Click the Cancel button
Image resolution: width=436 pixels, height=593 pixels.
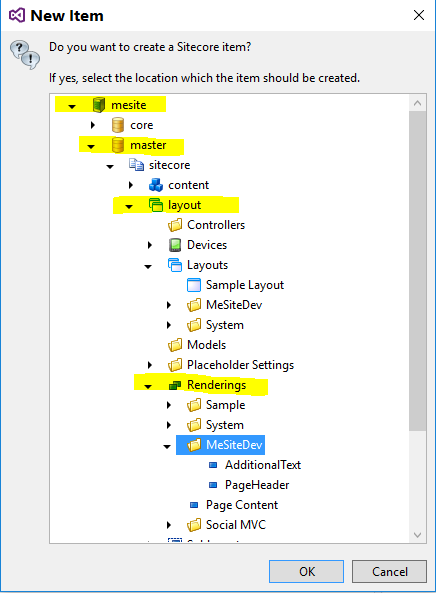point(389,571)
